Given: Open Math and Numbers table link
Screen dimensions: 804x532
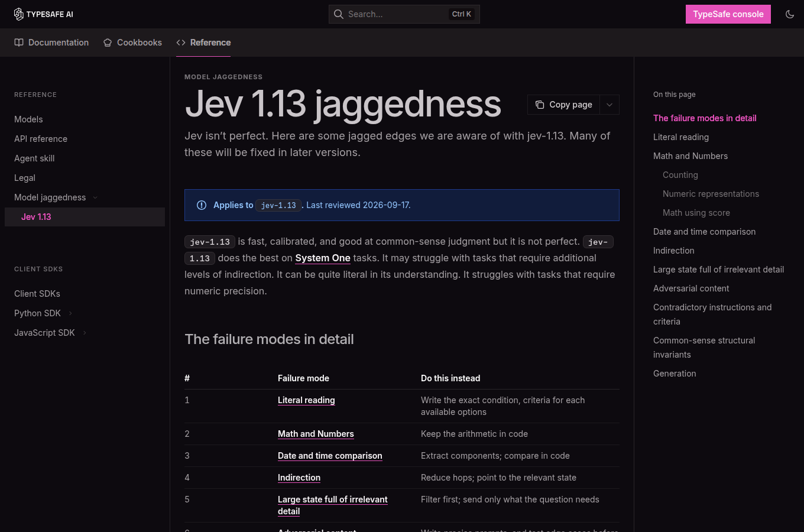Looking at the screenshot, I should point(316,434).
